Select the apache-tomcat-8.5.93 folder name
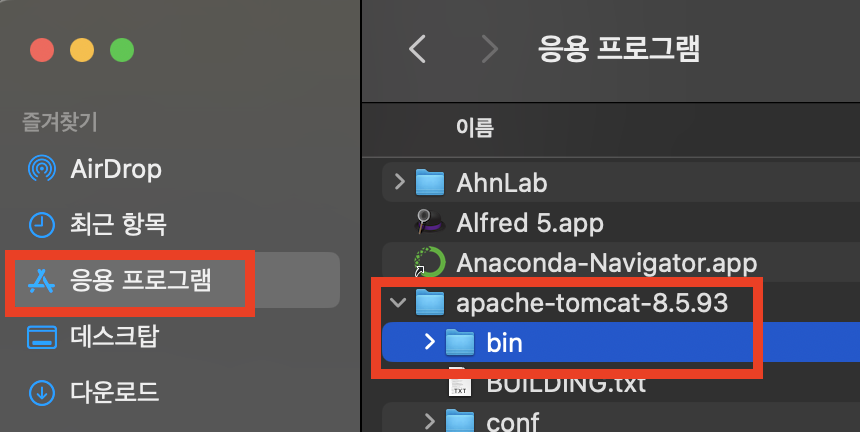The image size is (860, 432). point(592,303)
